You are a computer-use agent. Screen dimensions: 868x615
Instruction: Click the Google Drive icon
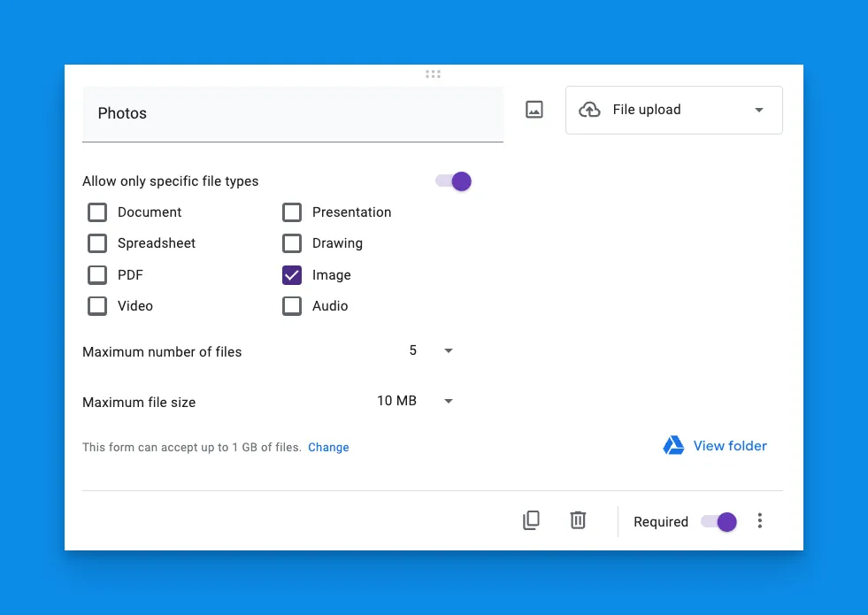point(673,446)
